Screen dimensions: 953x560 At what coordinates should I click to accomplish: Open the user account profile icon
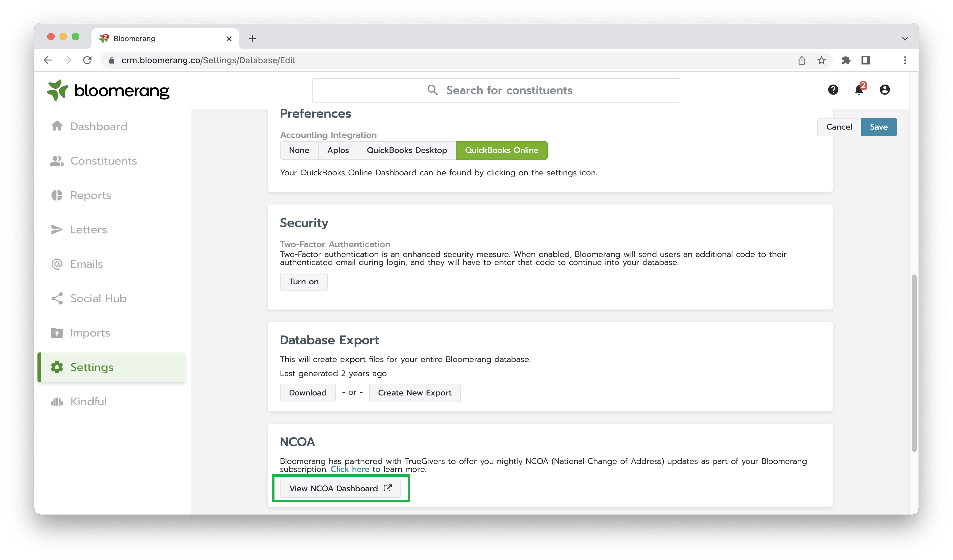click(885, 90)
